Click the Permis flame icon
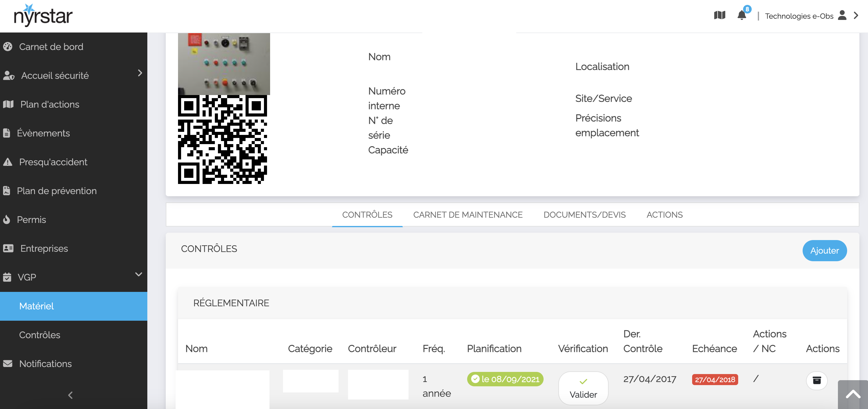The image size is (868, 409). [6, 220]
